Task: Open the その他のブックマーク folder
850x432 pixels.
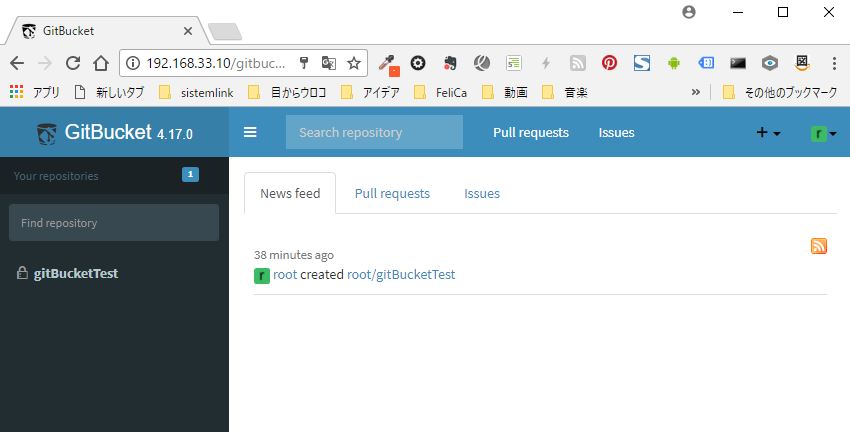Action: pos(780,93)
